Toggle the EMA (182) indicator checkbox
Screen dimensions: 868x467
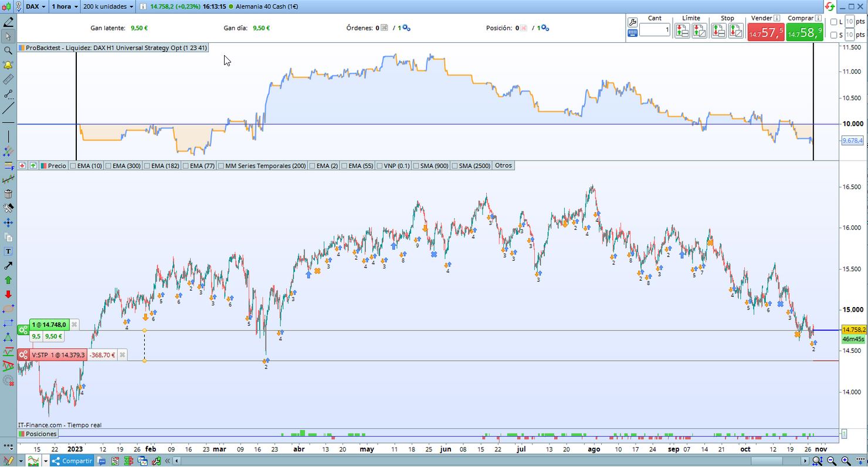146,166
